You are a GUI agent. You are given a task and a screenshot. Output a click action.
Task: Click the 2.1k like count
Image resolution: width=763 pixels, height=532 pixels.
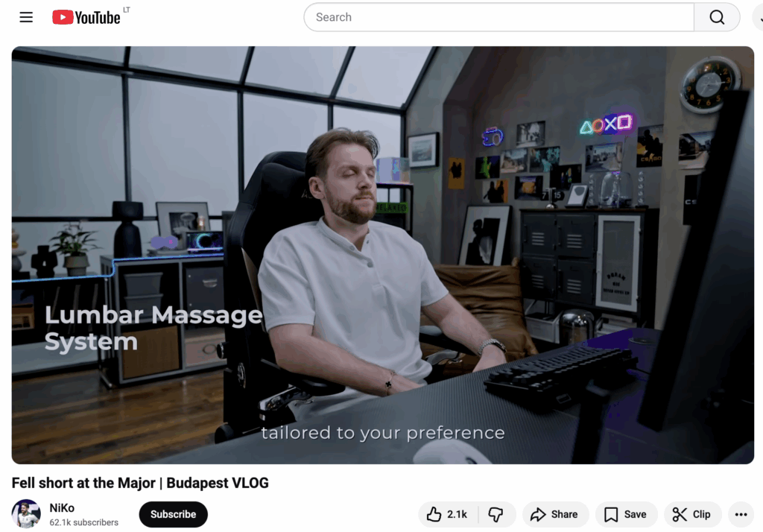[x=457, y=514]
